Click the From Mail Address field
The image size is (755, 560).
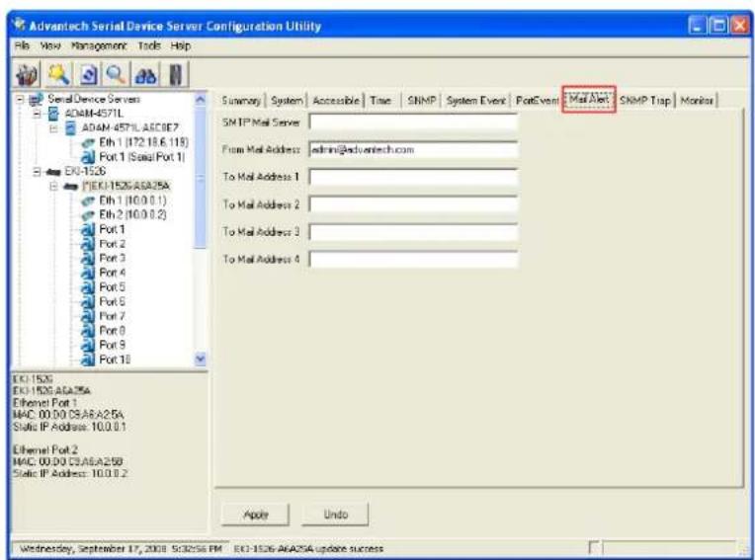tap(413, 149)
